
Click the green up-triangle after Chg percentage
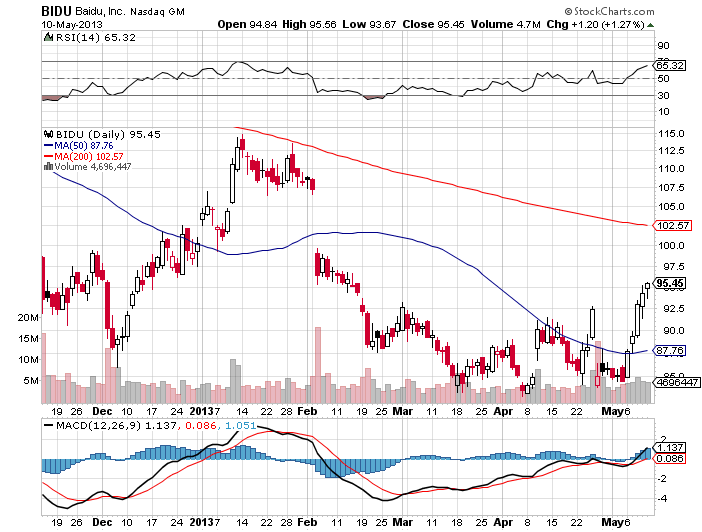pyautogui.click(x=650, y=25)
